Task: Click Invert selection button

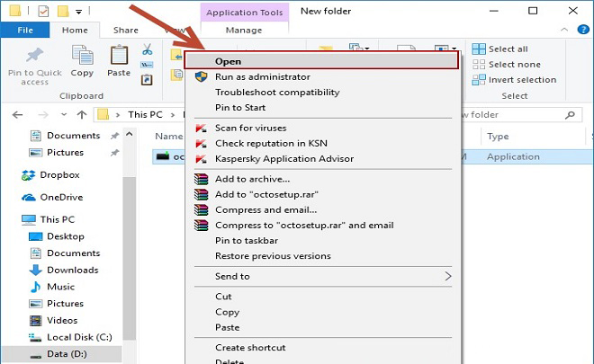Action: pyautogui.click(x=515, y=80)
